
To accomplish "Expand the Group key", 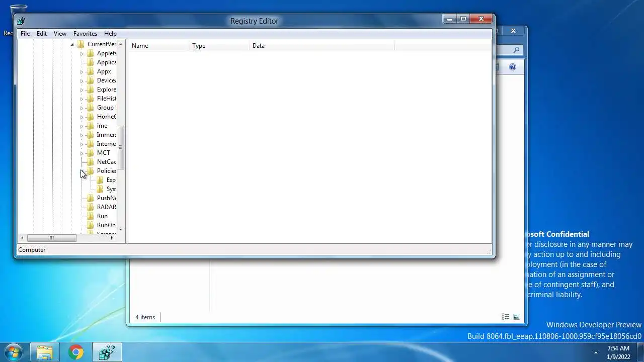I will [82, 108].
